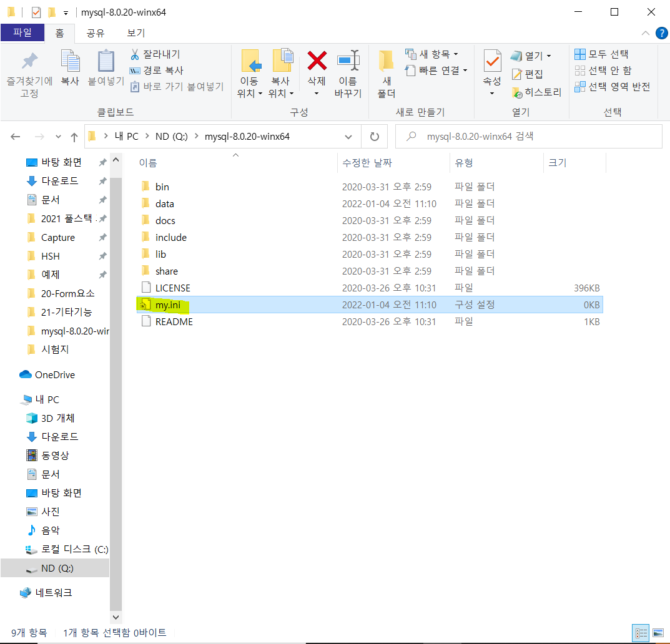Switch to the 공유 (Share) tab
The width and height of the screenshot is (670, 644).
coord(96,33)
